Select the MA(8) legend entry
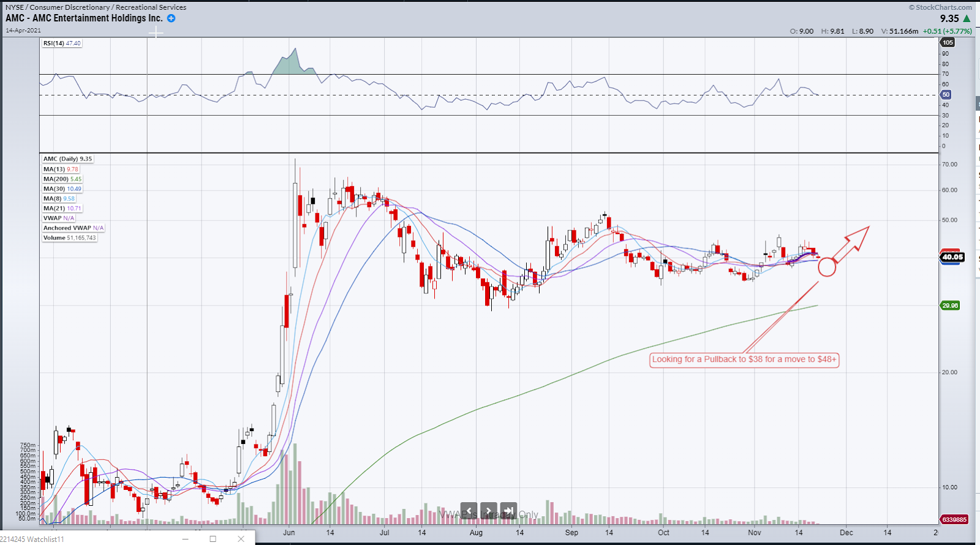The image size is (980, 545). (x=59, y=198)
